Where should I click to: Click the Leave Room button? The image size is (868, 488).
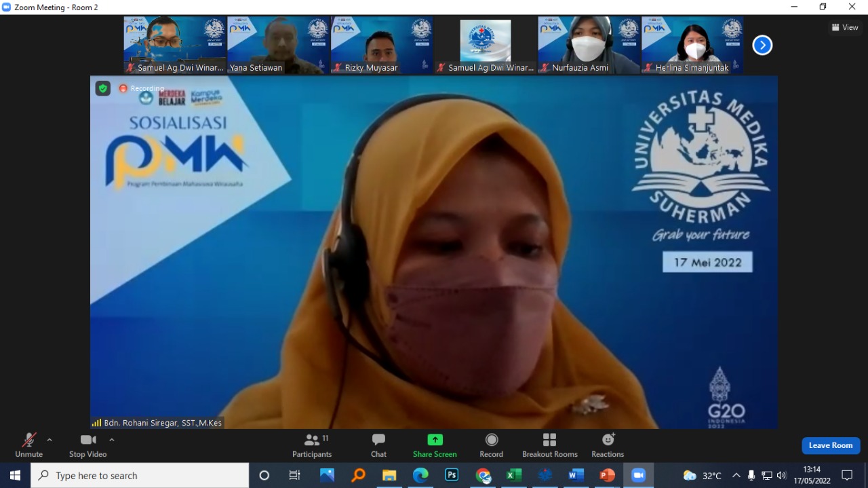(x=831, y=445)
